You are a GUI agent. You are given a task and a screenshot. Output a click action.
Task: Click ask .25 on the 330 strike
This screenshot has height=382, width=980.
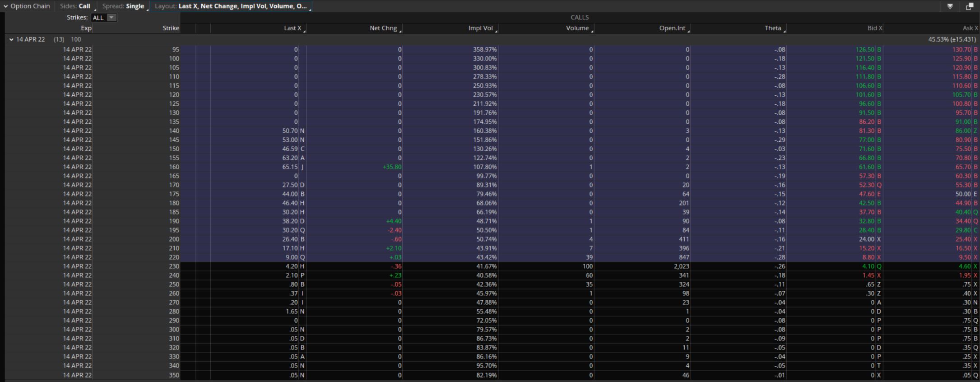coord(966,357)
